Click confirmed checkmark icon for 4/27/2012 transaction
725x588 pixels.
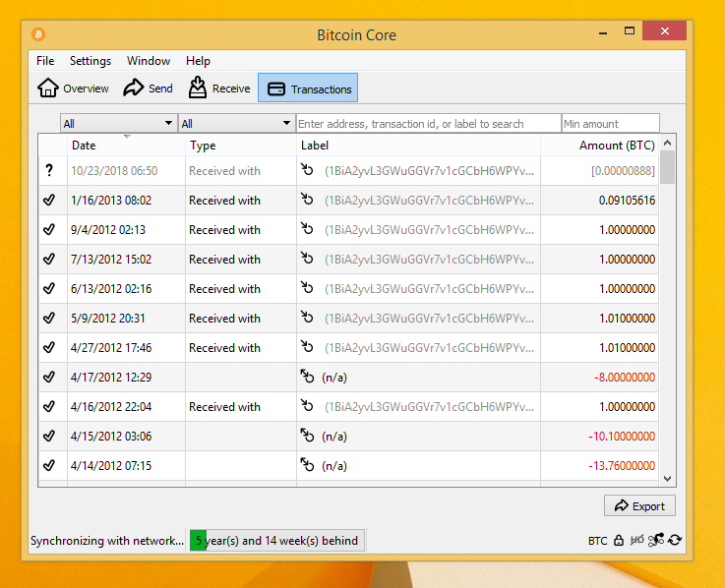tap(49, 348)
